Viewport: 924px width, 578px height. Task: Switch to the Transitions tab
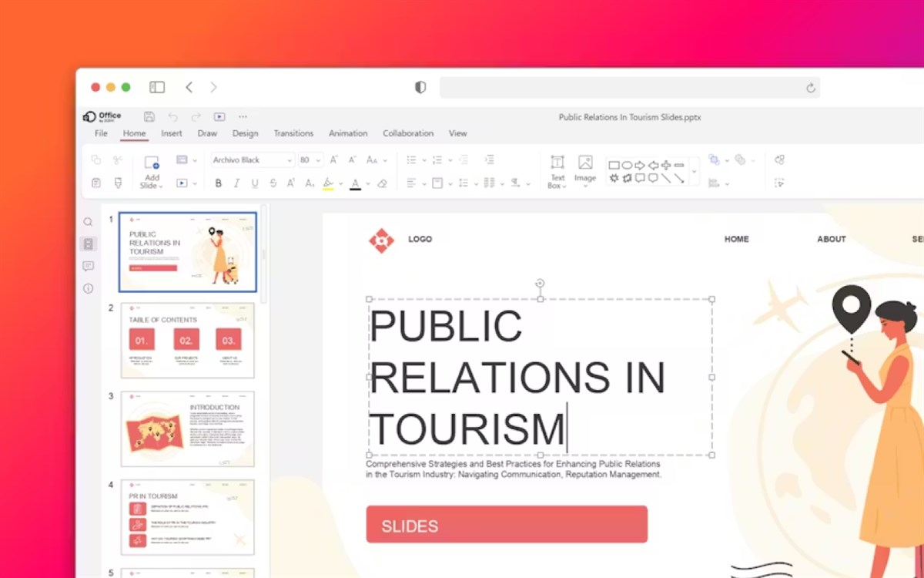pyautogui.click(x=293, y=133)
